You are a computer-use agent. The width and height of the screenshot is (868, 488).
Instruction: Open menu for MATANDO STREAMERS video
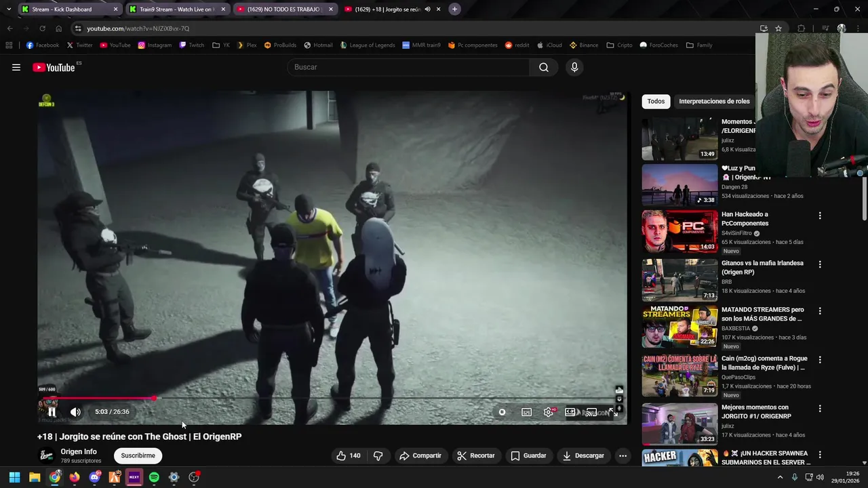tap(820, 311)
